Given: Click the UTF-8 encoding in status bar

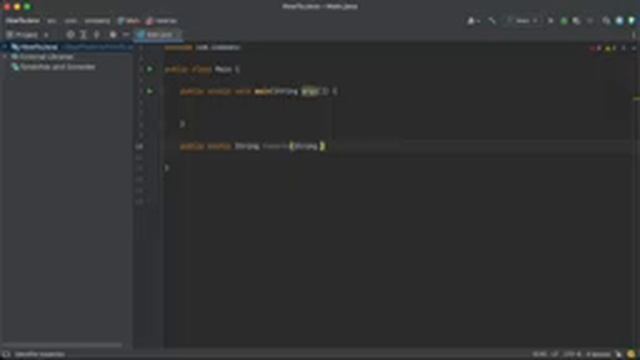Looking at the screenshot, I should pyautogui.click(x=572, y=354).
